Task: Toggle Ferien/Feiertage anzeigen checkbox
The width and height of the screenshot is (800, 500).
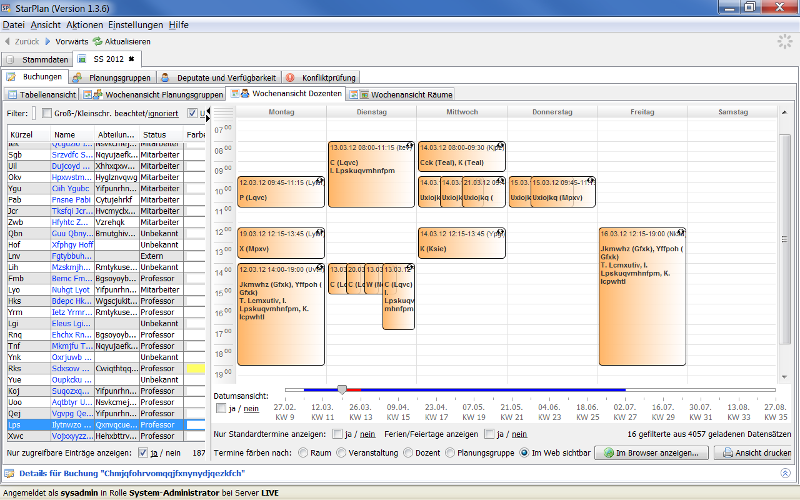Action: point(489,434)
